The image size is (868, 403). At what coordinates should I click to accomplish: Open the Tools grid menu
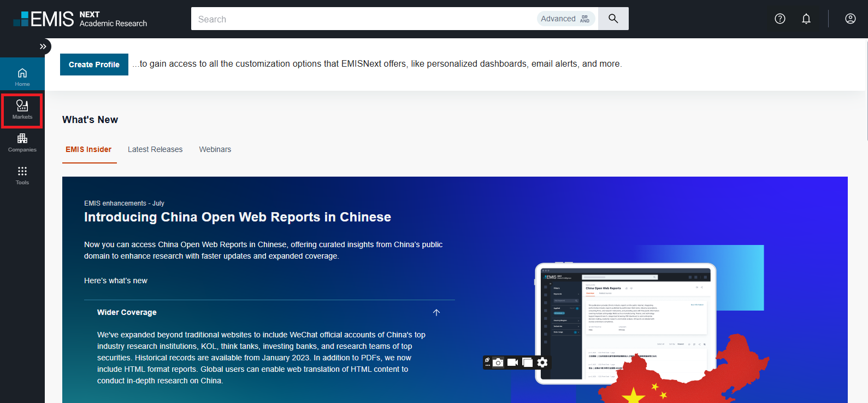[x=22, y=176]
